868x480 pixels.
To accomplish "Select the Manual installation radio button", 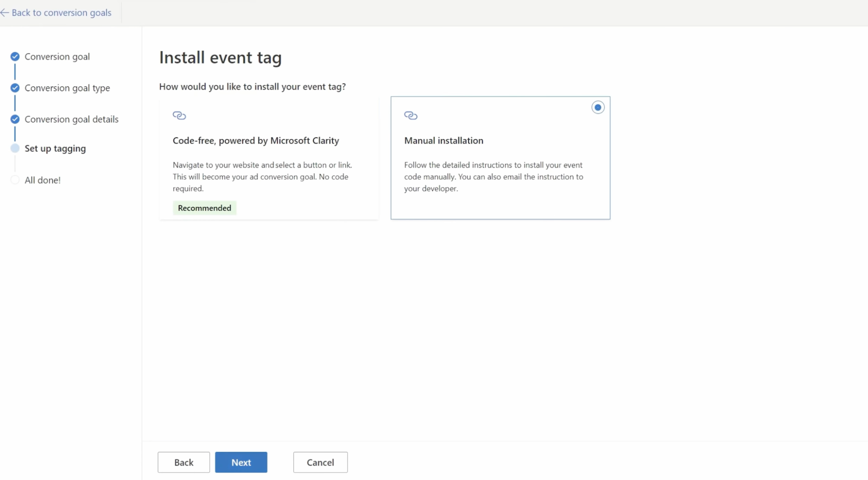I will coord(598,108).
